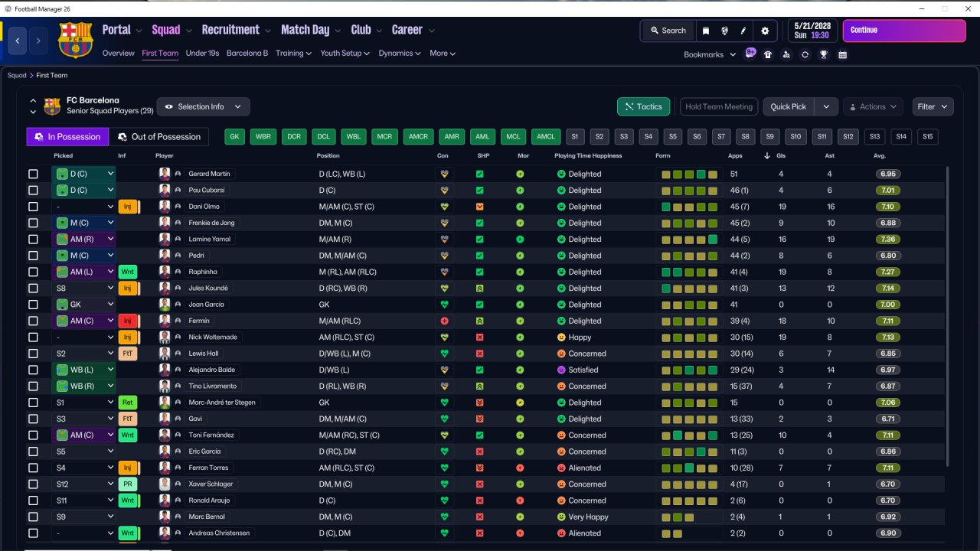Click the Tactics button
The image size is (980, 551).
643,107
